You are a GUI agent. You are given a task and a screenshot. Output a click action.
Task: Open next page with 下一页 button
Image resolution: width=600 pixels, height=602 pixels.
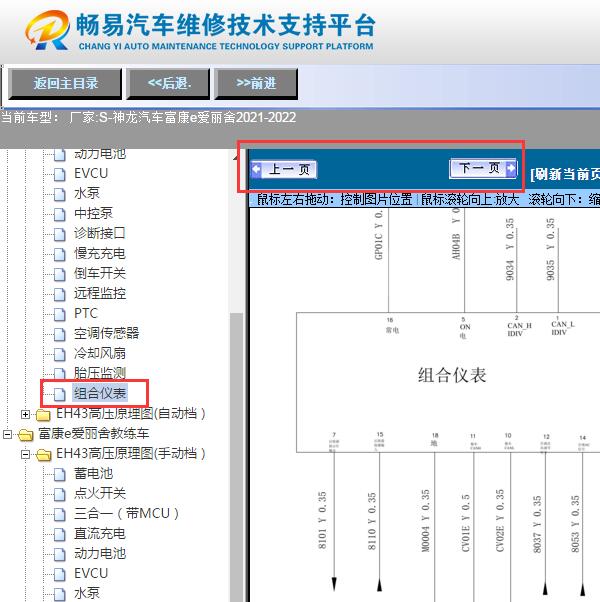(483, 168)
